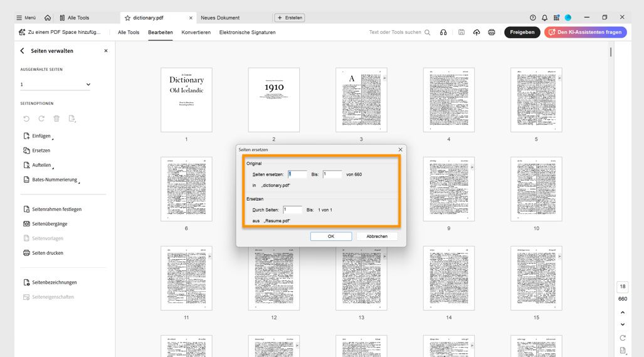Click the Durch Seiten input field

pos(292,210)
